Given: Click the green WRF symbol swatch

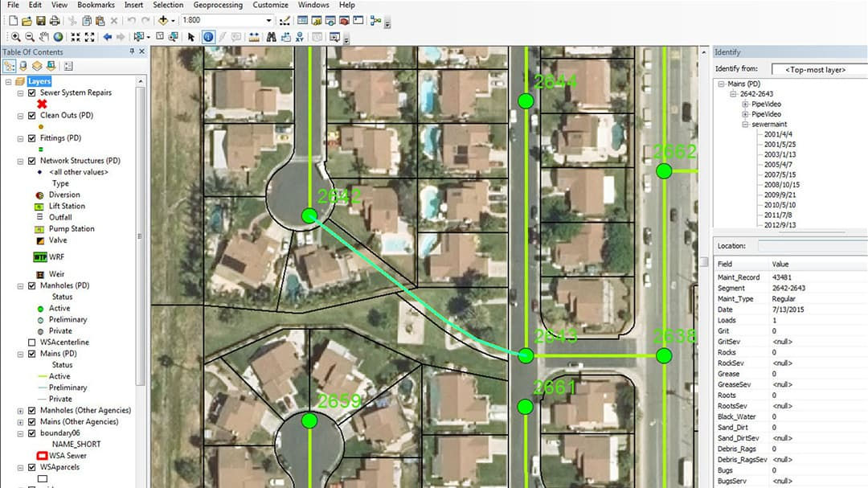Looking at the screenshot, I should [x=39, y=256].
